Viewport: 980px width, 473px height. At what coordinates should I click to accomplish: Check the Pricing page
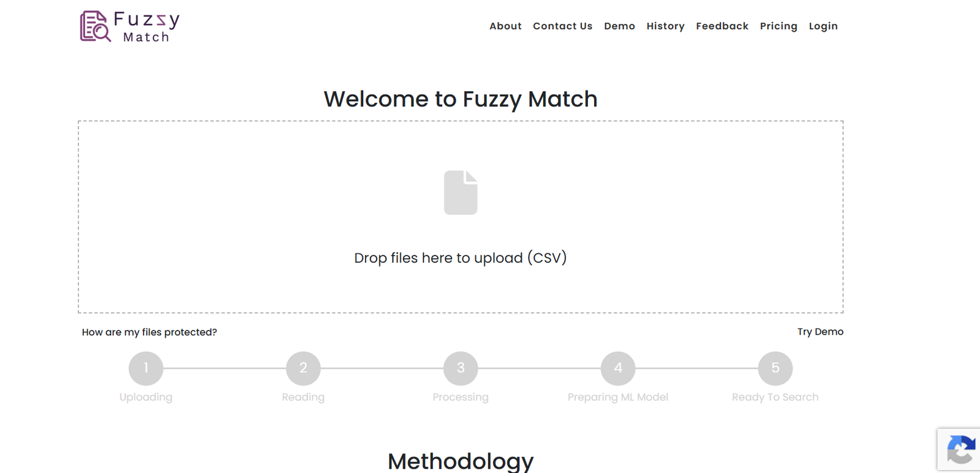pos(778,26)
